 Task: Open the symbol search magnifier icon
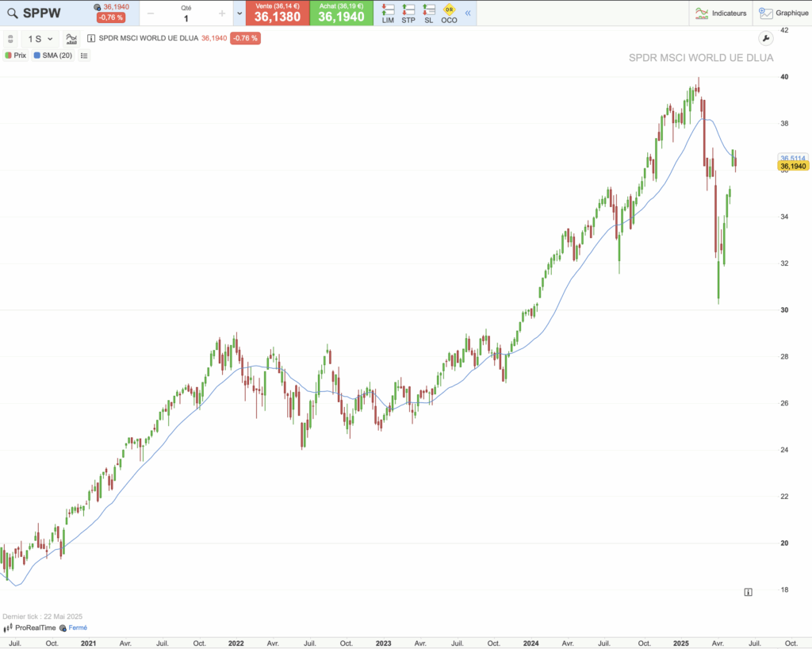pos(13,13)
